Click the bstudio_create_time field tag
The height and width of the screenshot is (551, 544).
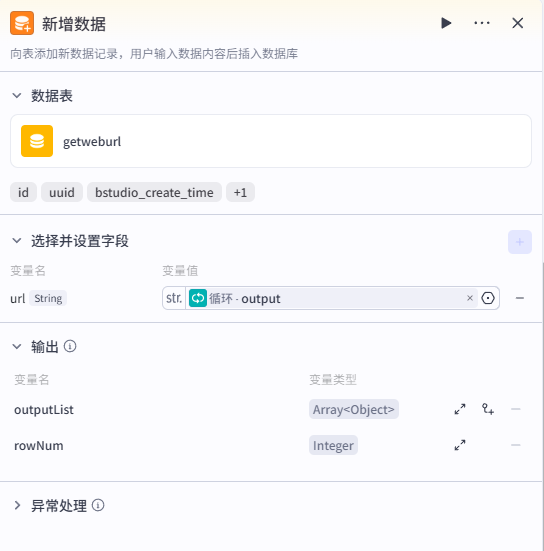tap(154, 192)
